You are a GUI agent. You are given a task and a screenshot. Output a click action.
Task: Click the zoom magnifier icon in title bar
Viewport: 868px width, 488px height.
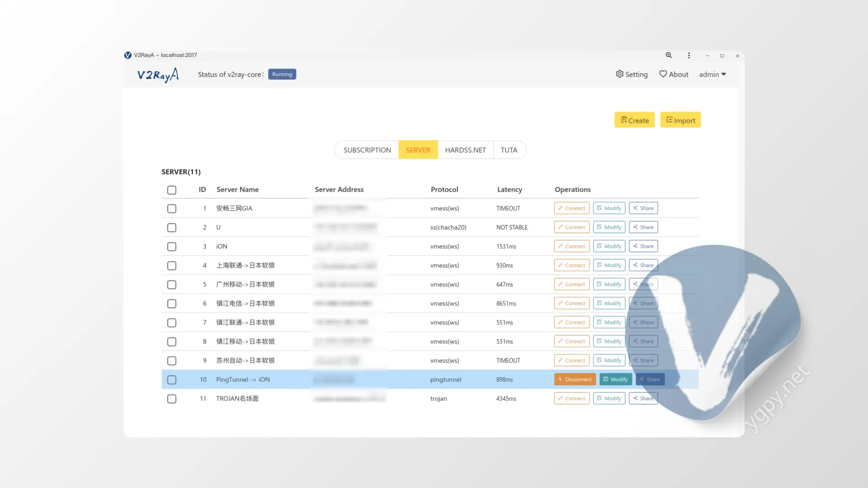click(669, 55)
